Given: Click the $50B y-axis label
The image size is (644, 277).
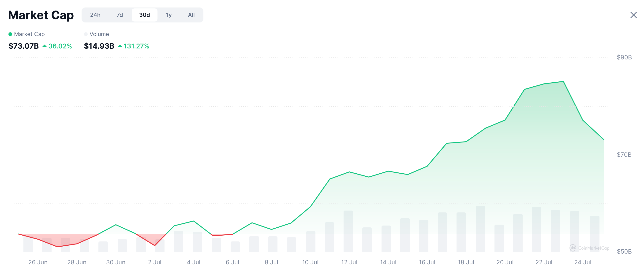Looking at the screenshot, I should click(x=624, y=251).
